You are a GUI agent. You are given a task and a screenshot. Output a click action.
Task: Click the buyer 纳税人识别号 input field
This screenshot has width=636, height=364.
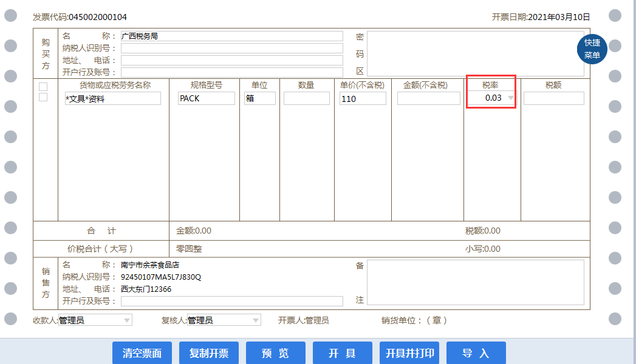231,49
